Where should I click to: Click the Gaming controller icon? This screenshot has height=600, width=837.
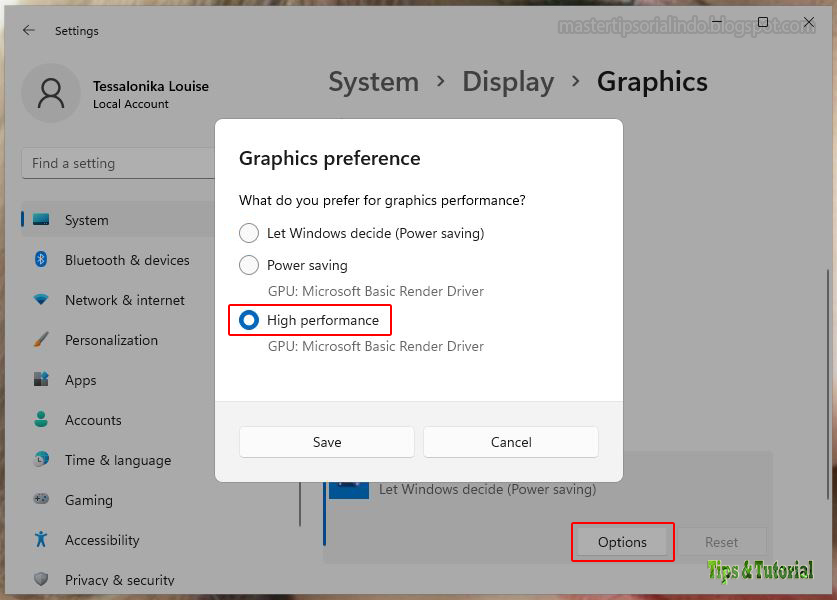pos(41,499)
